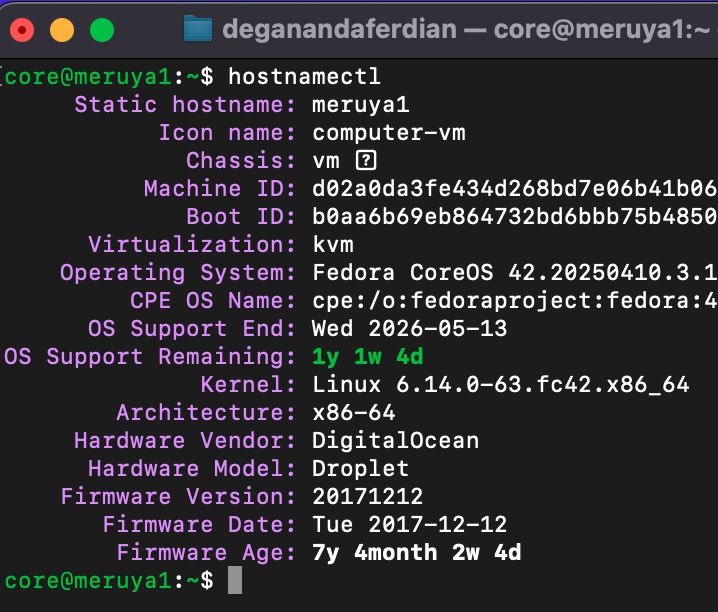Click the blinking cursor at bottom prompt
The width and height of the screenshot is (718, 612).
pyautogui.click(x=235, y=580)
